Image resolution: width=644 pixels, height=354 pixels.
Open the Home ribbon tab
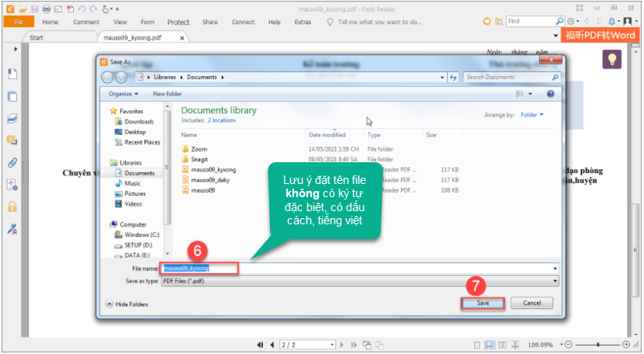point(50,22)
